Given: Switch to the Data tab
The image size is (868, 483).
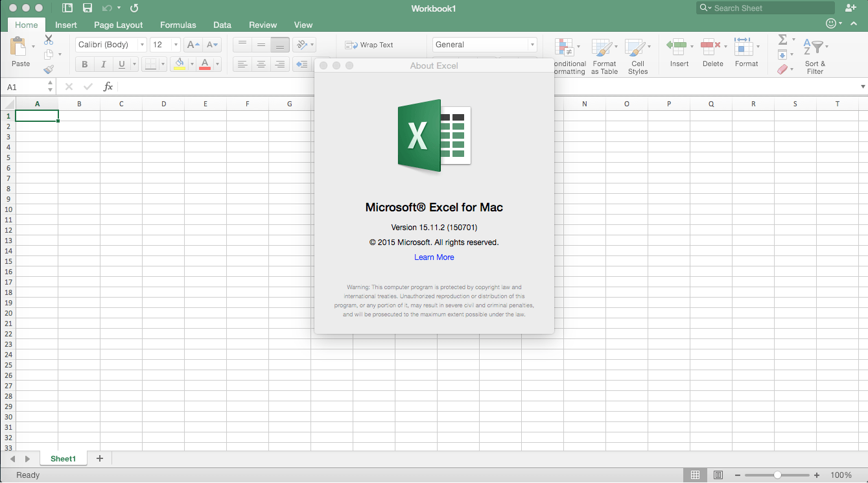Looking at the screenshot, I should point(222,25).
